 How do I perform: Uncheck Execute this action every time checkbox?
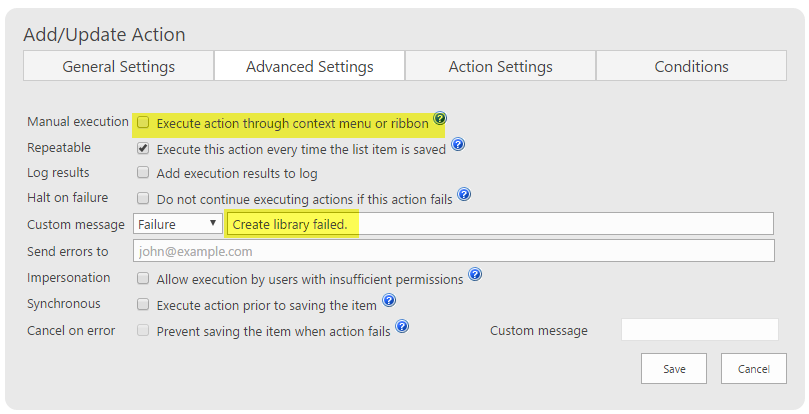point(143,149)
